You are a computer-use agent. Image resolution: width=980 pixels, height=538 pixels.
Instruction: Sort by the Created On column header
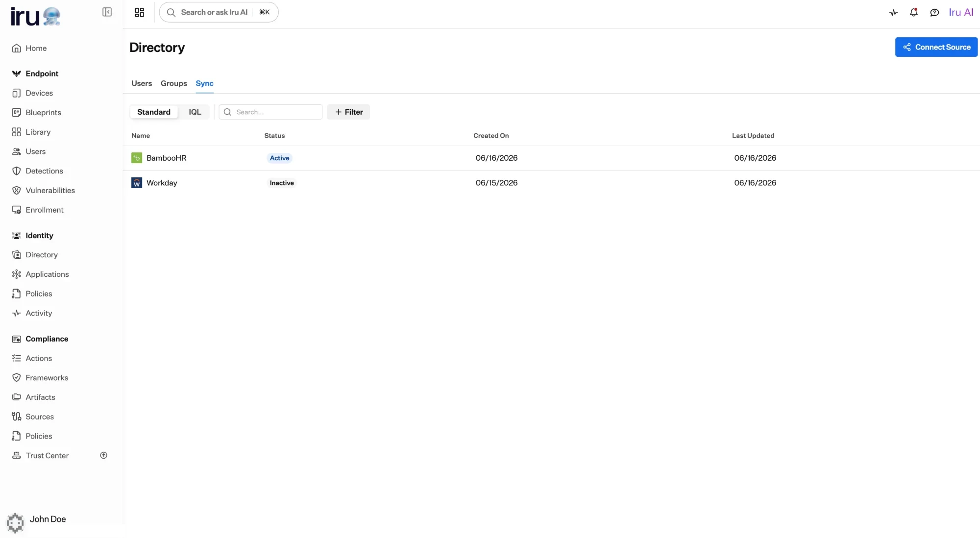(x=491, y=136)
